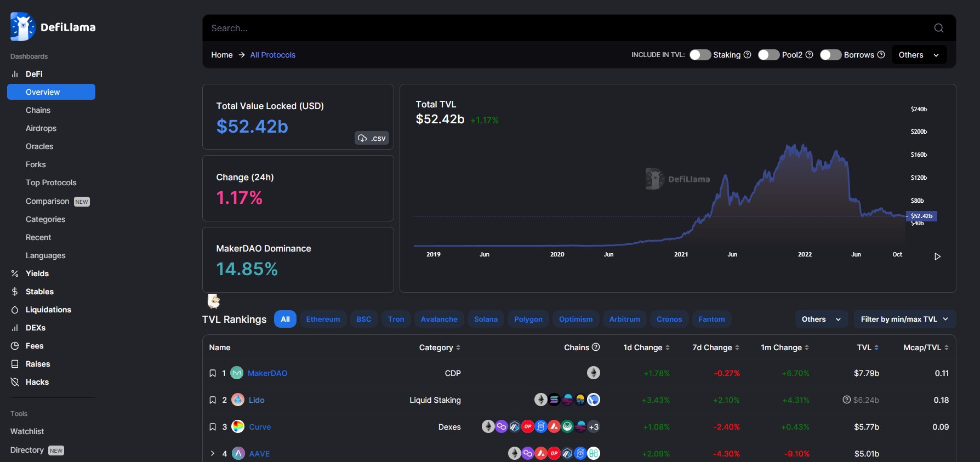The image size is (980, 462).
Task: Enable the Pool2 toggle
Action: [x=768, y=55]
